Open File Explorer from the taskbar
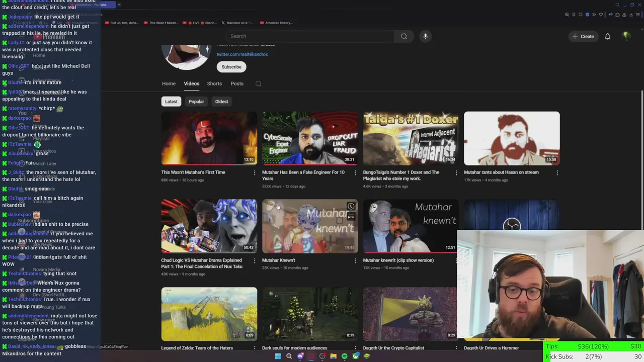Viewport: 644px width, 362px height. [x=333, y=356]
